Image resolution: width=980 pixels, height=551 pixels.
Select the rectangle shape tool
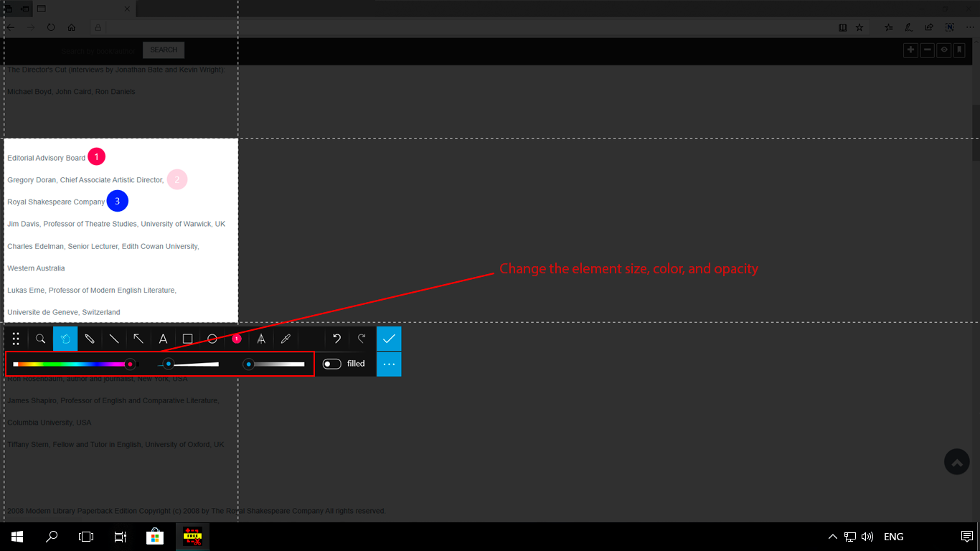tap(187, 339)
